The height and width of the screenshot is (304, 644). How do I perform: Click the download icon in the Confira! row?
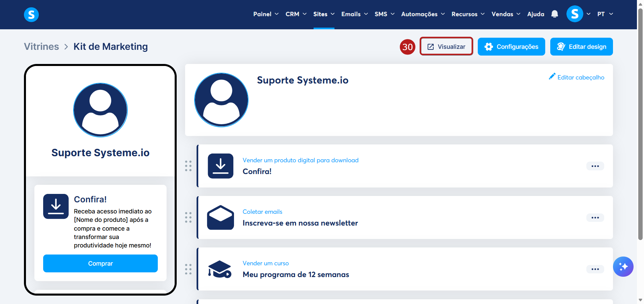221,166
